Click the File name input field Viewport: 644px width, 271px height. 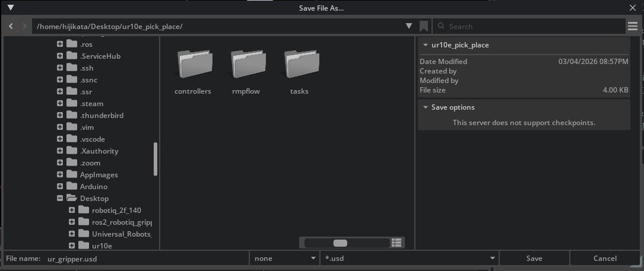[x=147, y=259]
